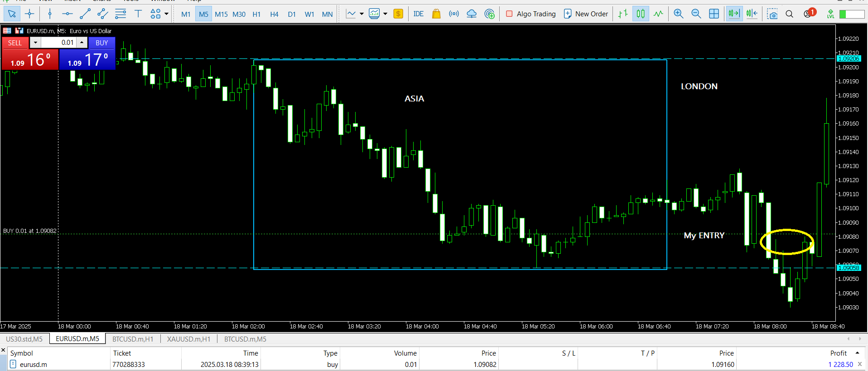Click the zoom in magnifier icon
Screen dimensions: 868x371
[x=678, y=14]
